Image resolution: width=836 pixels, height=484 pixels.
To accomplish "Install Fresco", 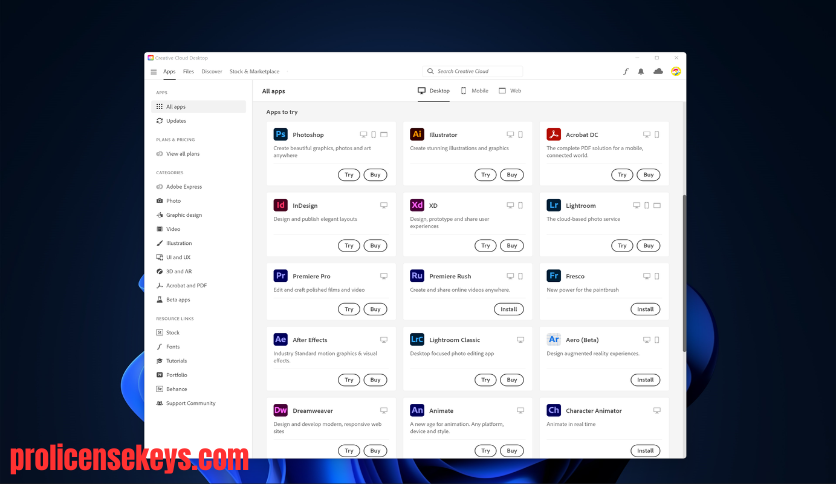I will click(645, 309).
